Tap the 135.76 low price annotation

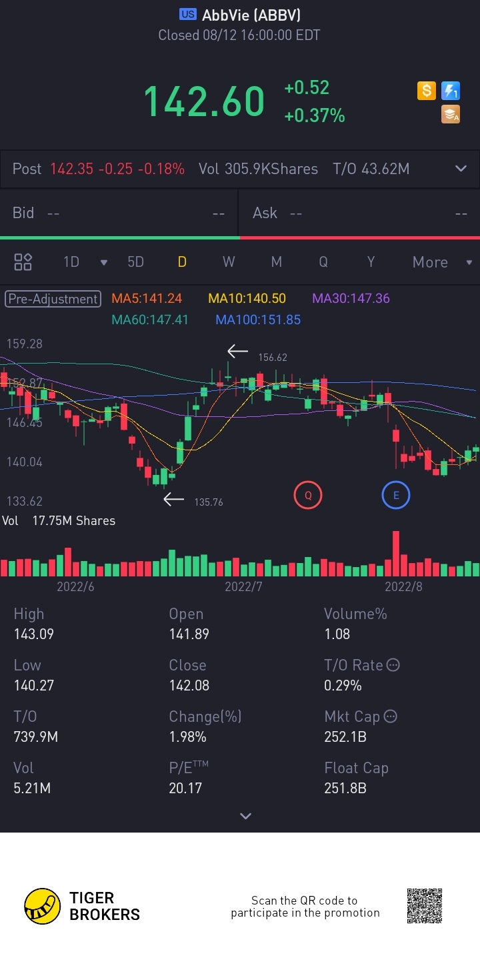(x=209, y=502)
